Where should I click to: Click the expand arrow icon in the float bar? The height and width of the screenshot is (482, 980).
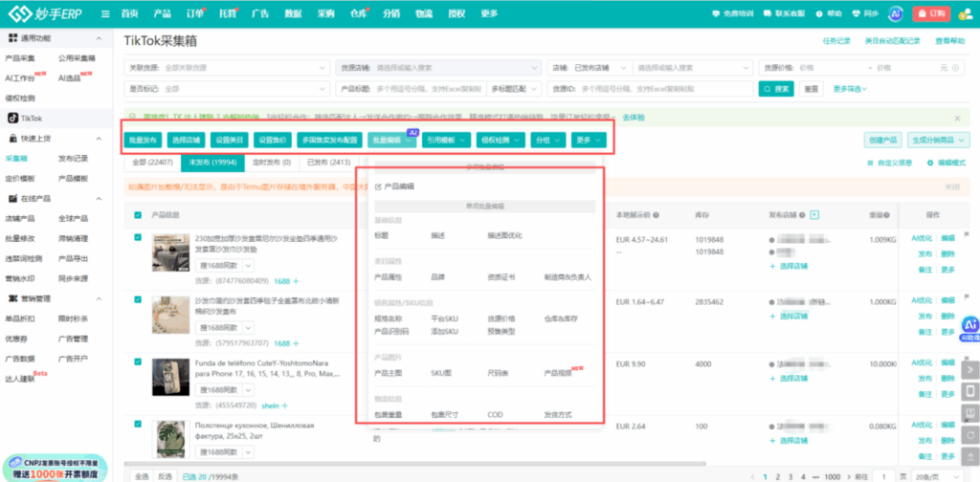pos(970,369)
